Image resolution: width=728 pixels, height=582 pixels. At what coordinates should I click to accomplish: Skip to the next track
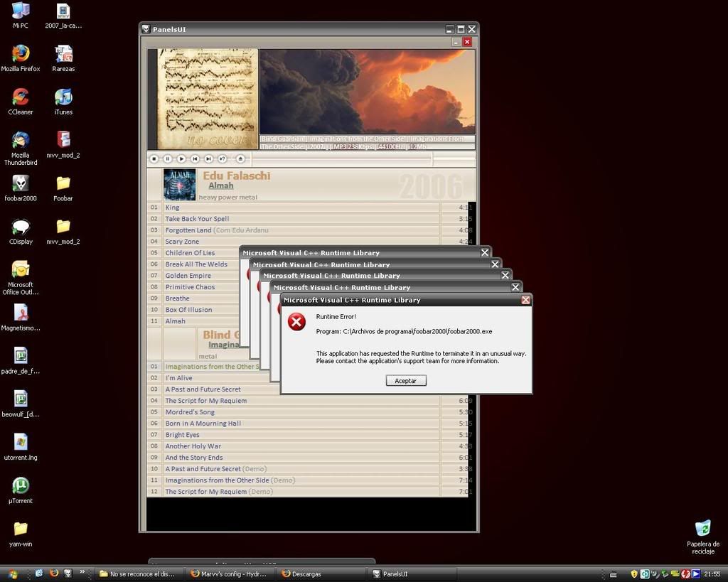[209, 158]
